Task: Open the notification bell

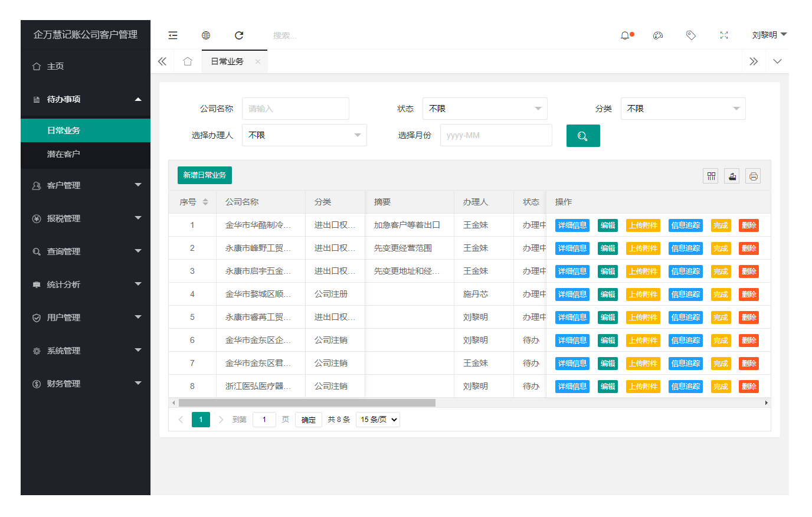Action: click(625, 35)
